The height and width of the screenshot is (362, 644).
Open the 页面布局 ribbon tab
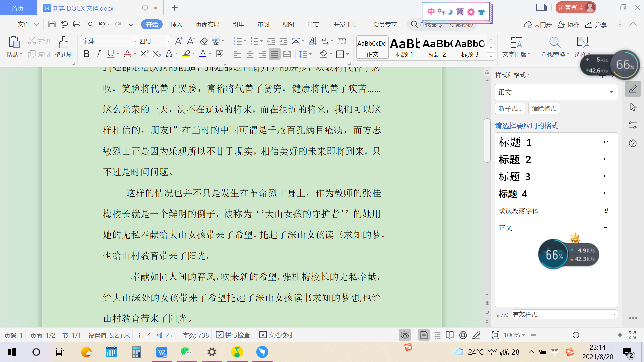pos(207,24)
